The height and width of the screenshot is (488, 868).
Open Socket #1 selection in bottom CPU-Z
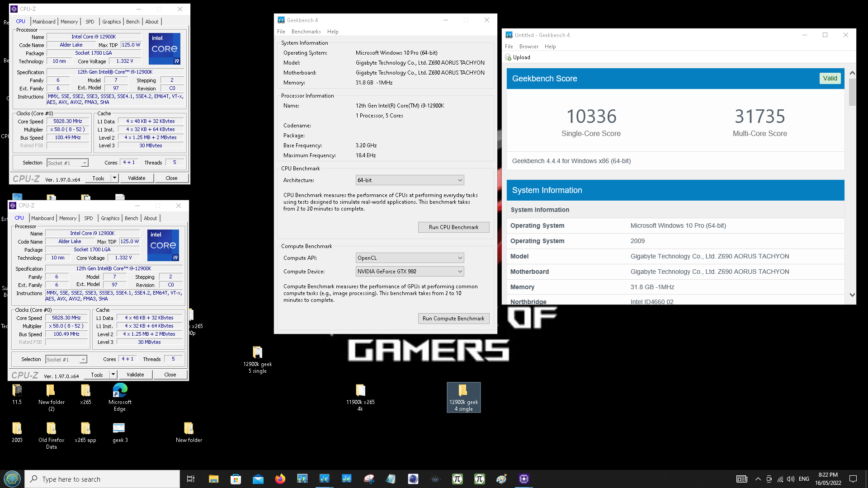(x=66, y=360)
